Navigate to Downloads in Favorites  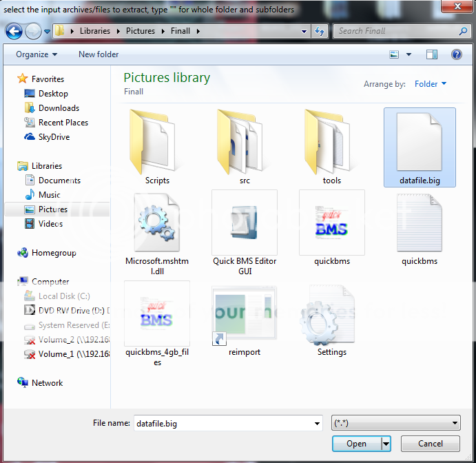[59, 108]
